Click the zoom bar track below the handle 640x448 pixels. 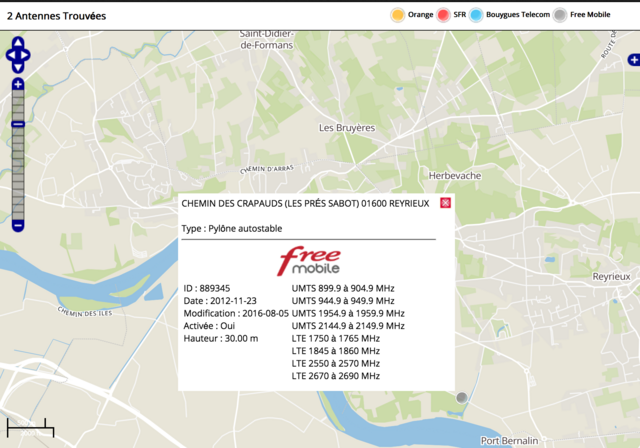pos(18,173)
